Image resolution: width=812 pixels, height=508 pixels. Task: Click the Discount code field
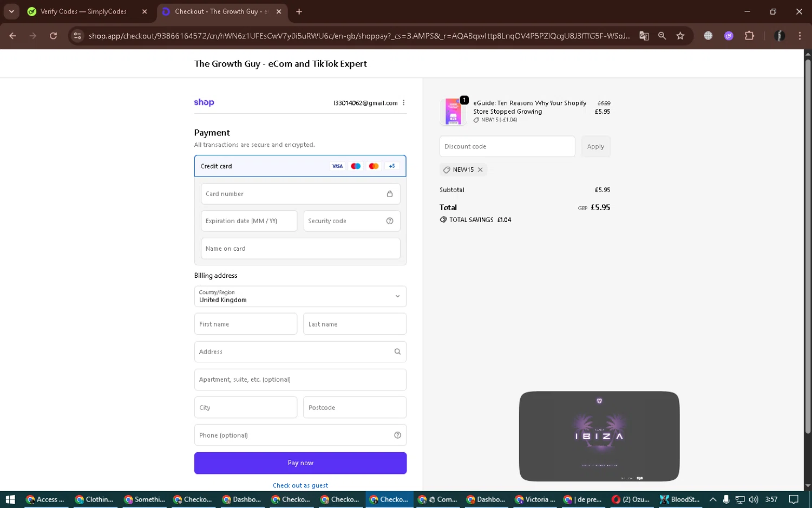(x=507, y=146)
